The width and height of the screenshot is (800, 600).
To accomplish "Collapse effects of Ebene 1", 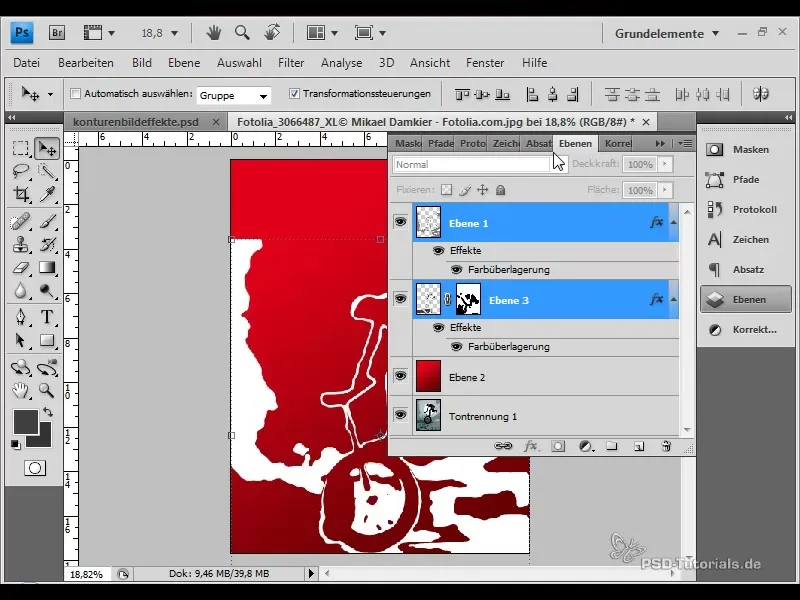I will pyautogui.click(x=673, y=222).
